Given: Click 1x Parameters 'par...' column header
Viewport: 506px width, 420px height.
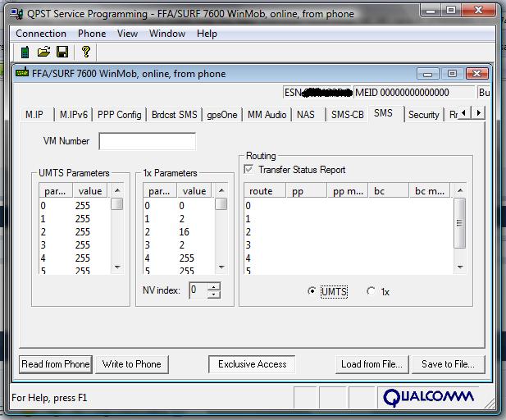Looking at the screenshot, I should [x=159, y=191].
